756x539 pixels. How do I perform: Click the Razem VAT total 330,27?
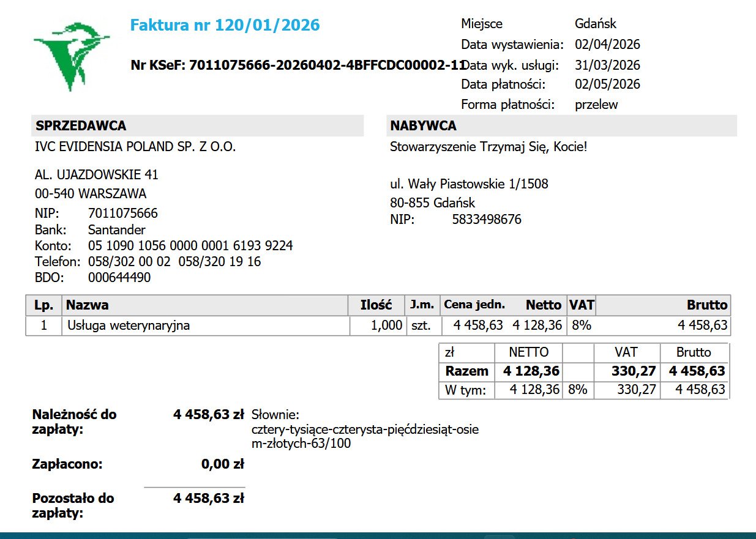coord(634,371)
